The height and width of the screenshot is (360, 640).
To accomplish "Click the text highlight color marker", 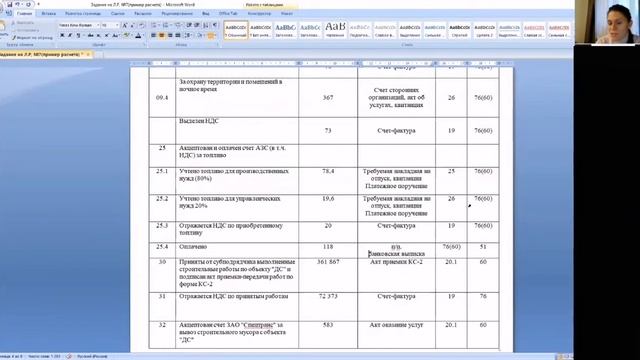I will click(127, 36).
